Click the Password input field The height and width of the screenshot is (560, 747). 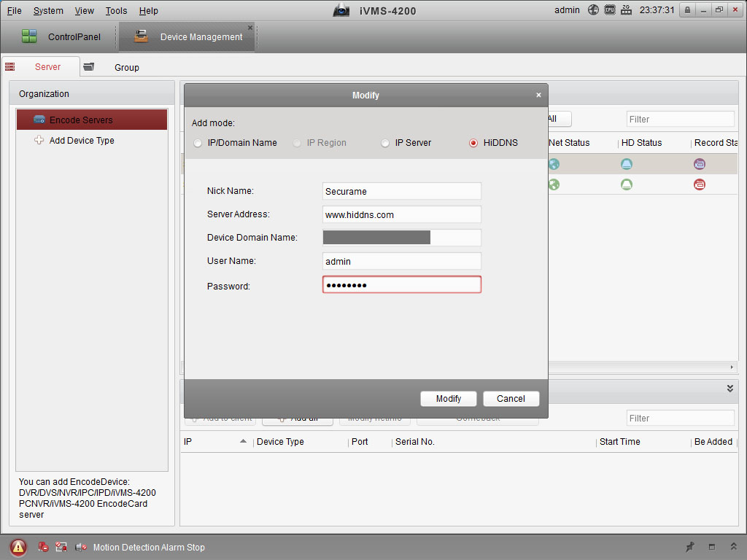(402, 285)
